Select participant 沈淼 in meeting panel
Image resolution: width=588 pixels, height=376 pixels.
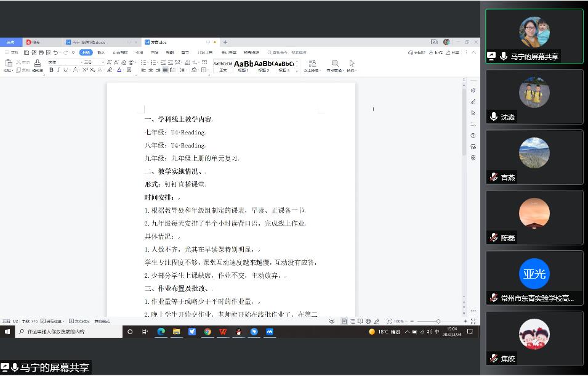(x=534, y=97)
